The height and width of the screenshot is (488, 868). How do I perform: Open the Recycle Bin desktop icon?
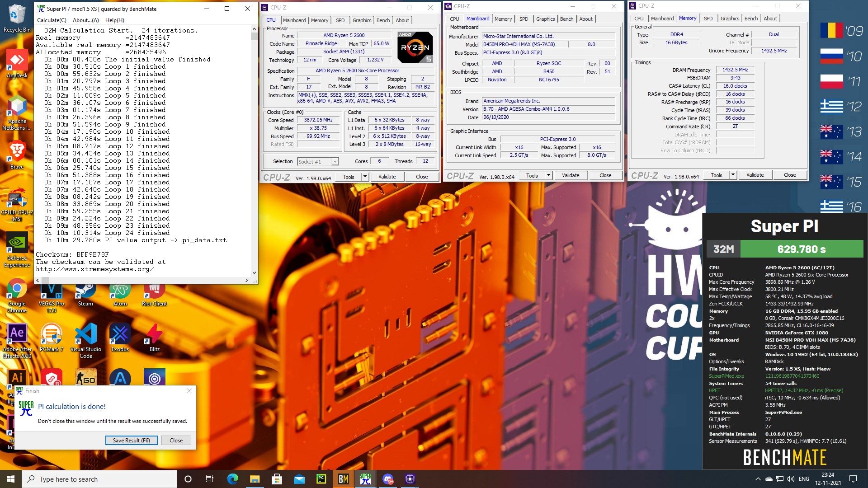tap(17, 18)
